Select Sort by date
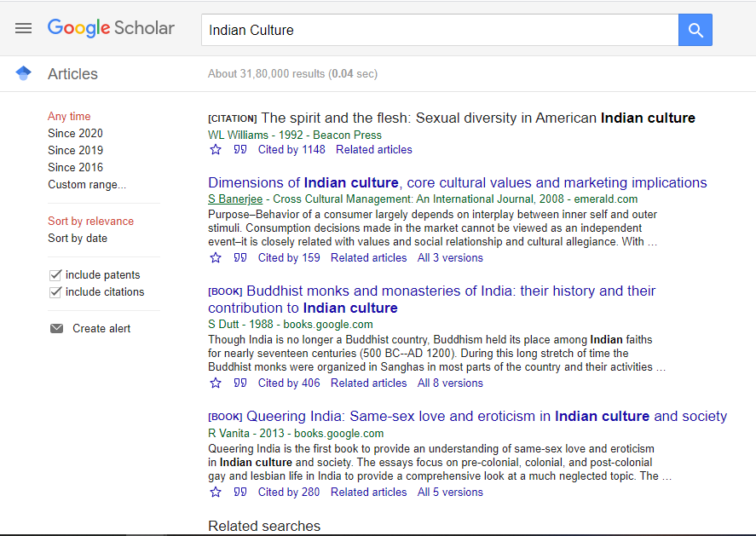This screenshot has height=536, width=756. point(78,238)
